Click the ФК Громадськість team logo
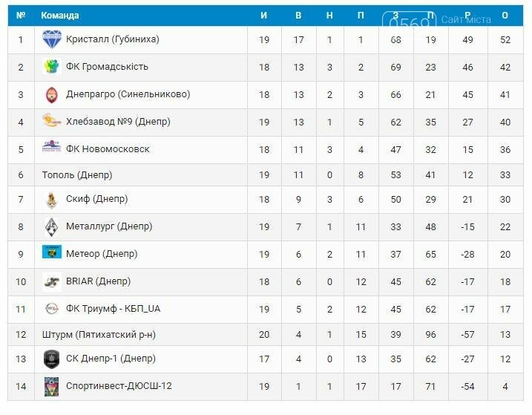532x415 pixels. point(52,67)
